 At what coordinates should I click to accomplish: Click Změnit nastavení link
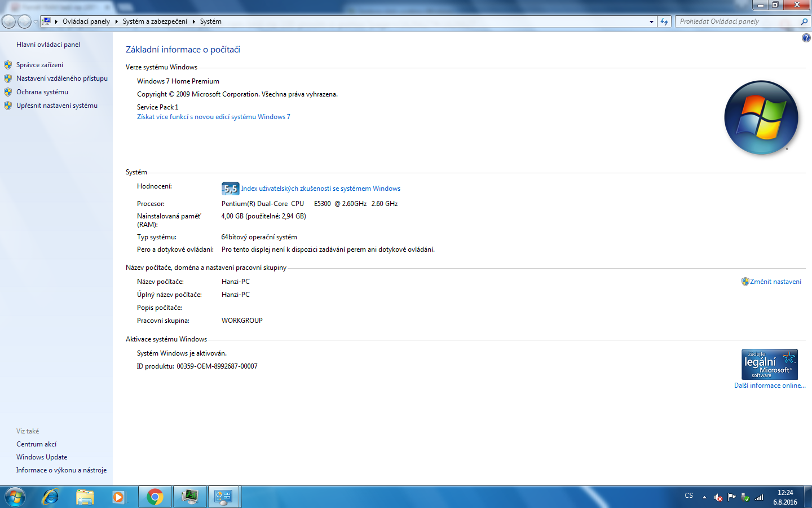(775, 282)
